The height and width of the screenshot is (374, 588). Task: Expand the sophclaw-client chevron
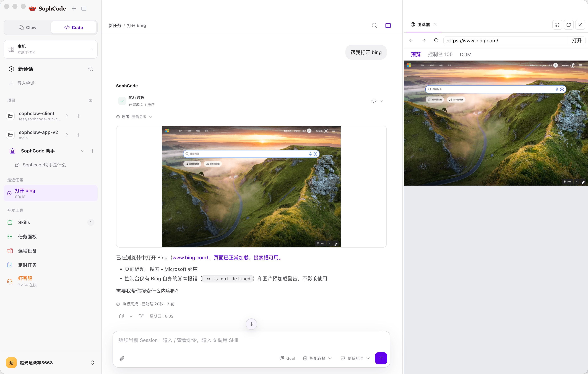(67, 116)
